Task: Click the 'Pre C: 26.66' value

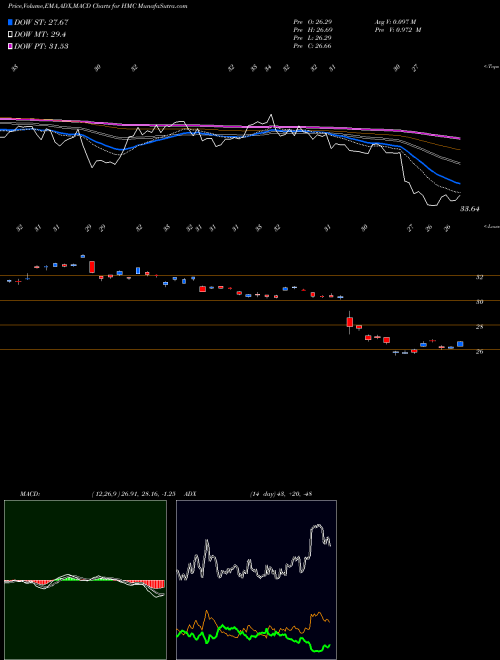Action: tap(313, 46)
